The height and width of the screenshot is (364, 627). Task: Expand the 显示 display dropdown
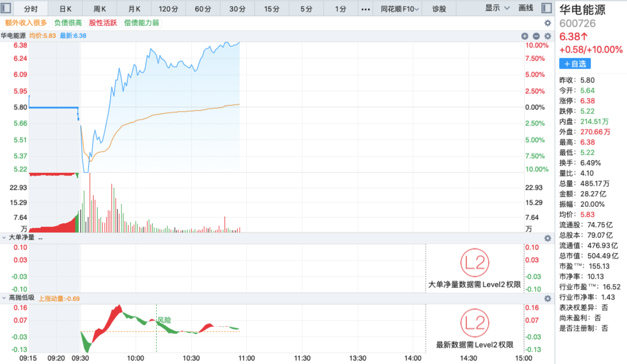click(497, 8)
